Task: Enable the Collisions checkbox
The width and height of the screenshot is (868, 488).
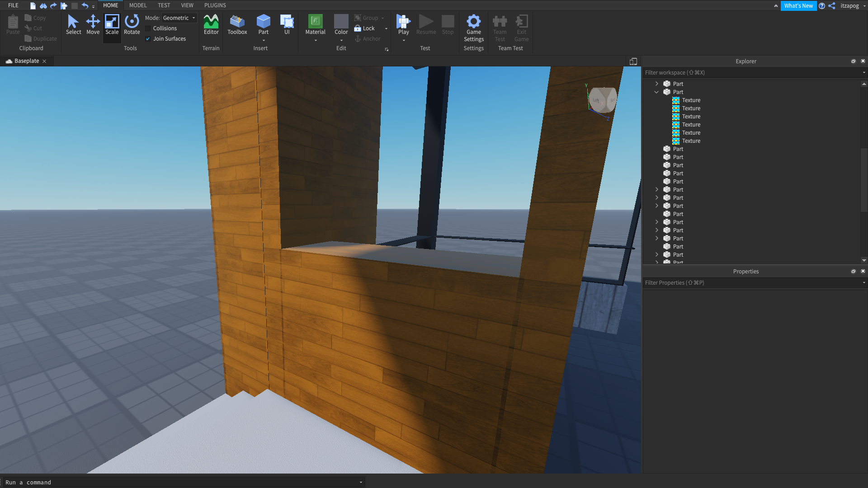Action: (x=148, y=28)
